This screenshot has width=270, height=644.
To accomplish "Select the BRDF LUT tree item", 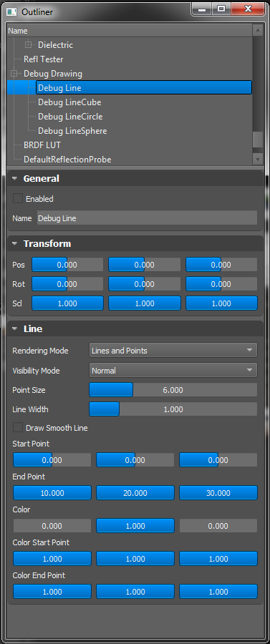I will 42,145.
